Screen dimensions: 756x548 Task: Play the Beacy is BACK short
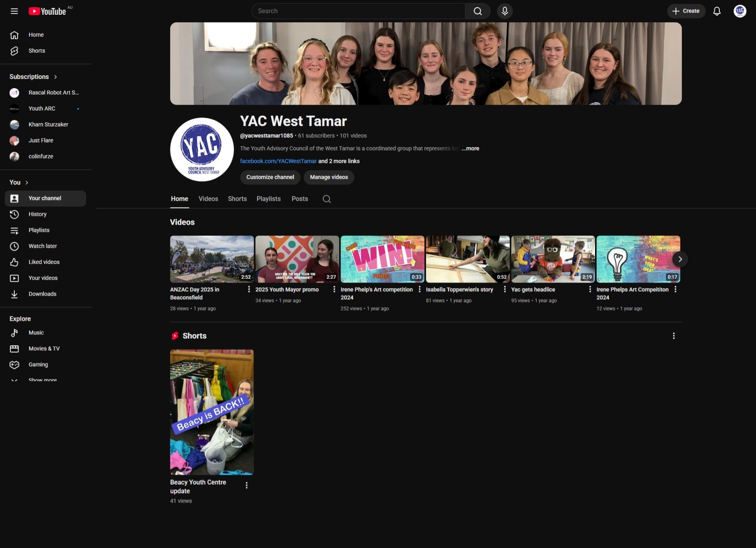pyautogui.click(x=212, y=412)
